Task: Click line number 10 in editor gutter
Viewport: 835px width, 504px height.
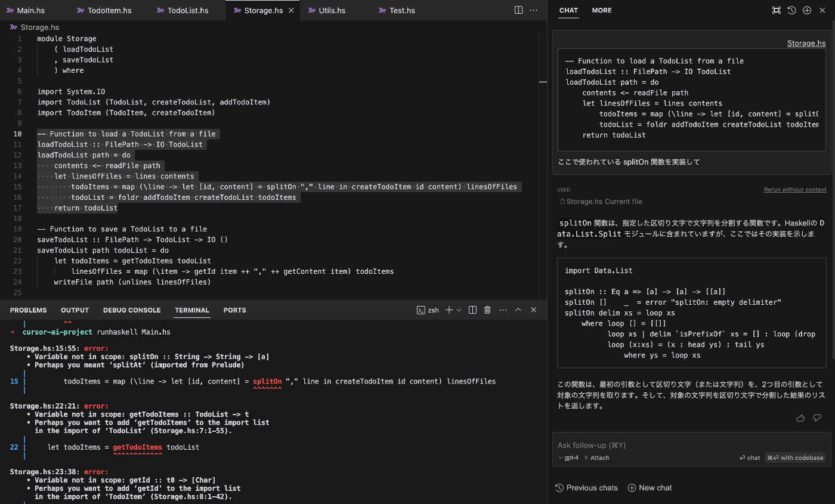Action: tap(17, 134)
